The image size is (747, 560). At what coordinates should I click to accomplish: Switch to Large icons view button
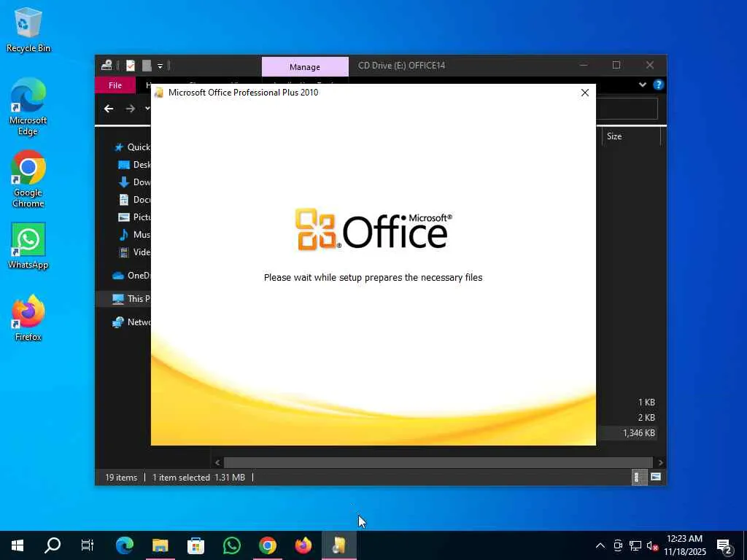click(x=656, y=477)
